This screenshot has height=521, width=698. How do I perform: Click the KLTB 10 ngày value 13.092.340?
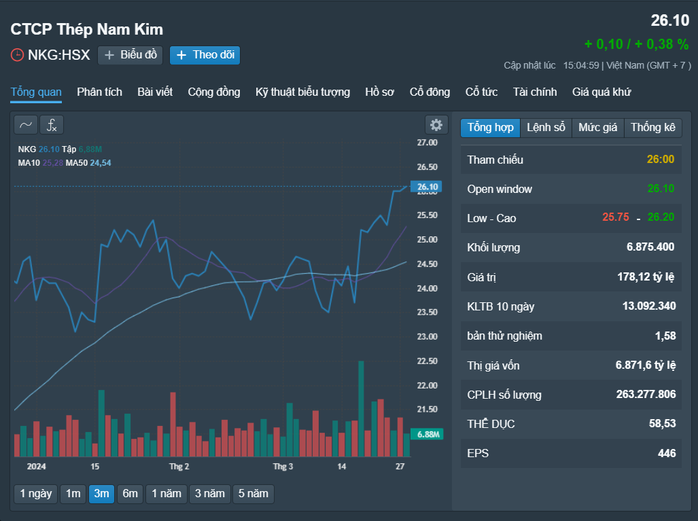point(649,306)
